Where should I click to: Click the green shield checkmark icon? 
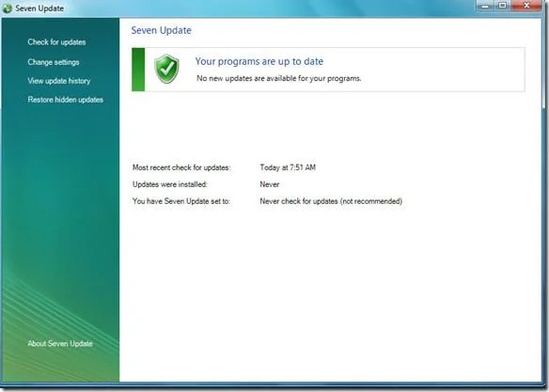[x=166, y=69]
